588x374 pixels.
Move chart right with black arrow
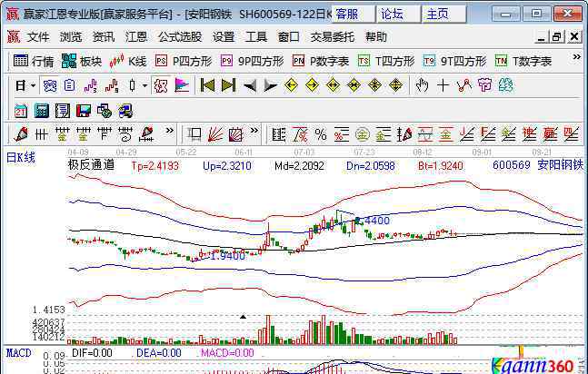pyautogui.click(x=270, y=86)
